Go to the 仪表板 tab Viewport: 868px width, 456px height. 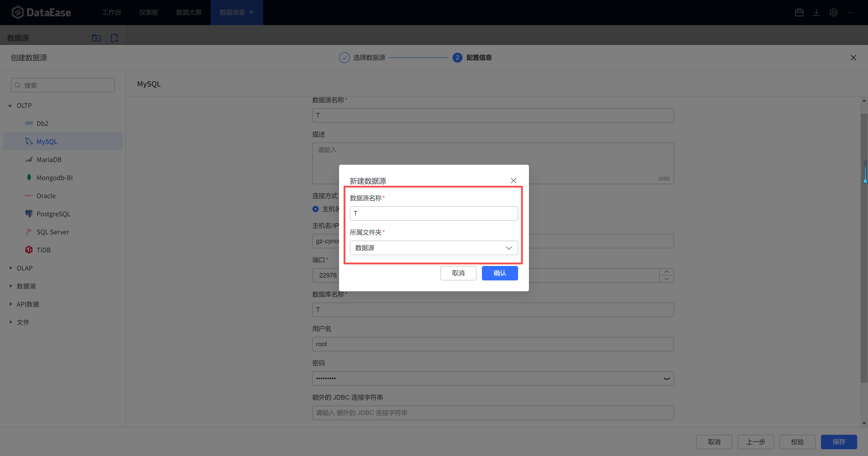coord(149,12)
